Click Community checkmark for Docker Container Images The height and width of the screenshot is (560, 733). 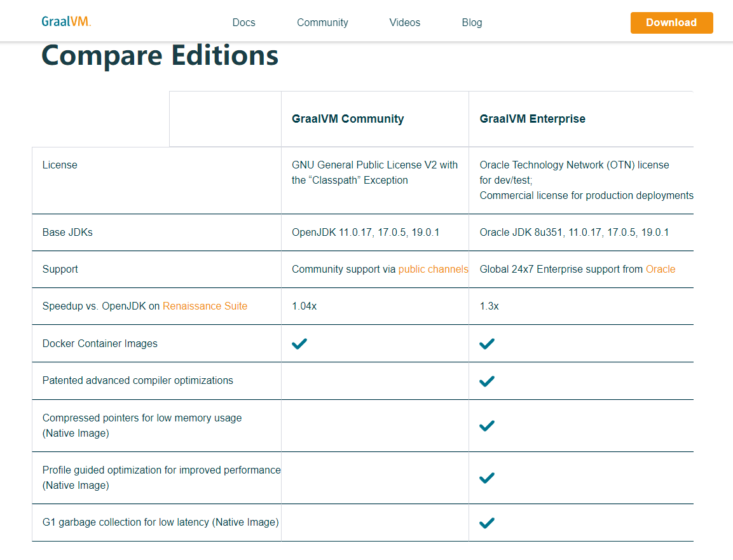tap(299, 344)
